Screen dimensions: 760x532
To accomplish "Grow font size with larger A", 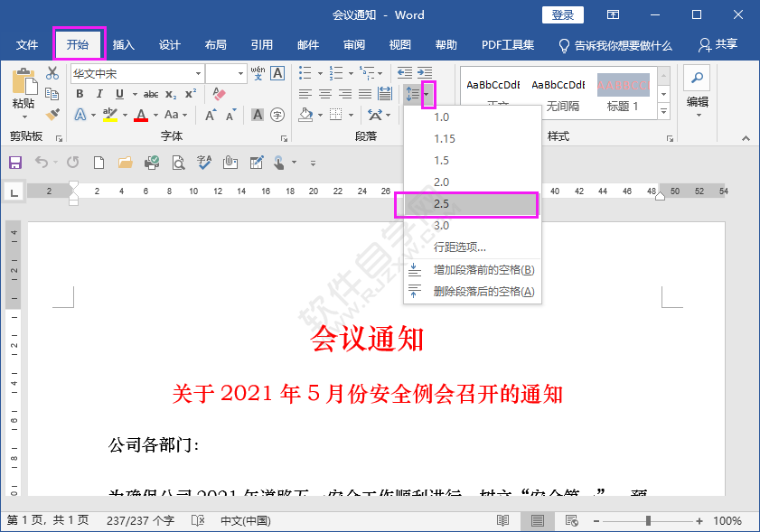I will 211,115.
